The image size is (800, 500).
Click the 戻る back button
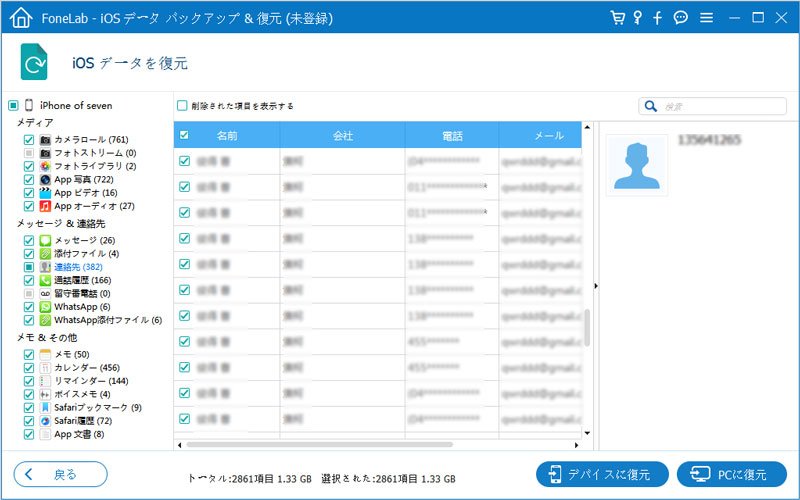pos(60,474)
